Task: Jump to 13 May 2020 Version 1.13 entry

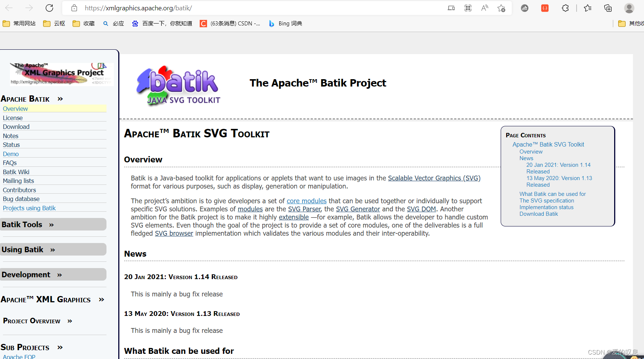Action: tap(559, 182)
